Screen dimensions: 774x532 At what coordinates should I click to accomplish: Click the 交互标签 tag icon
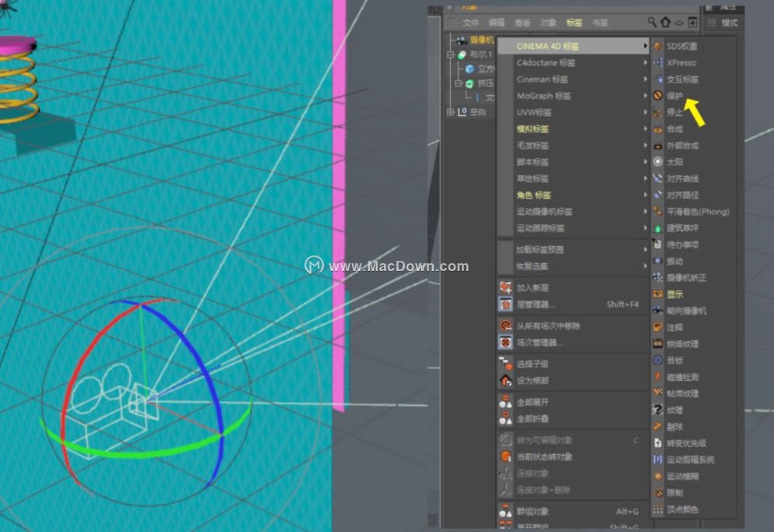(x=657, y=79)
